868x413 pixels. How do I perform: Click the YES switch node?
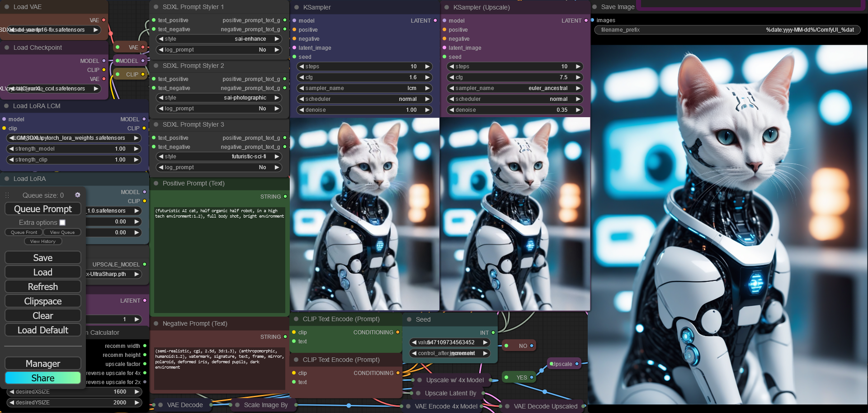(x=519, y=377)
